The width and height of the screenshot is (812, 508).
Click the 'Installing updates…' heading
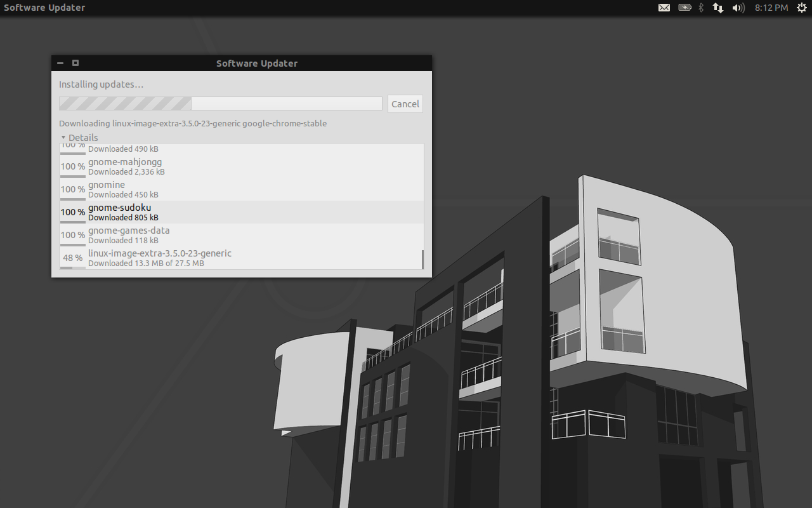point(101,84)
